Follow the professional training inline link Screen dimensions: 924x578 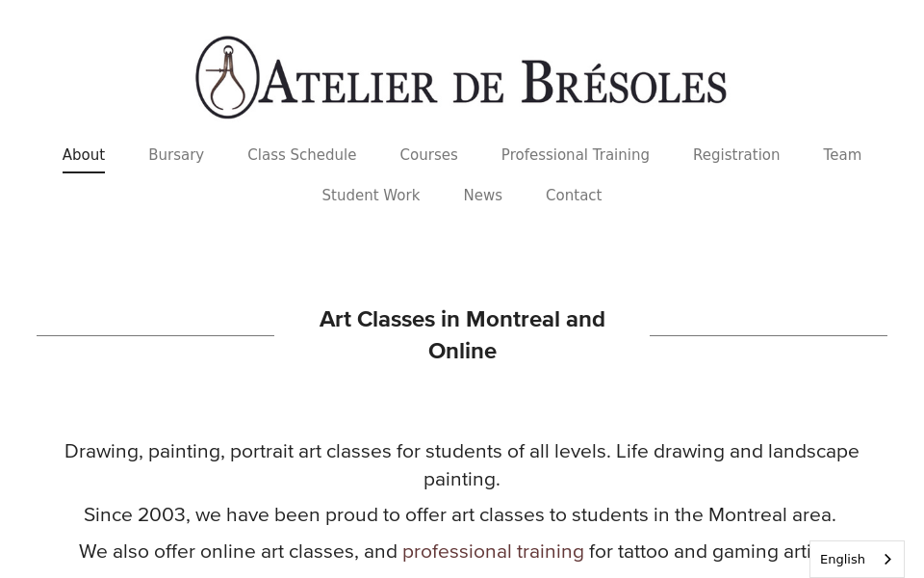(493, 551)
